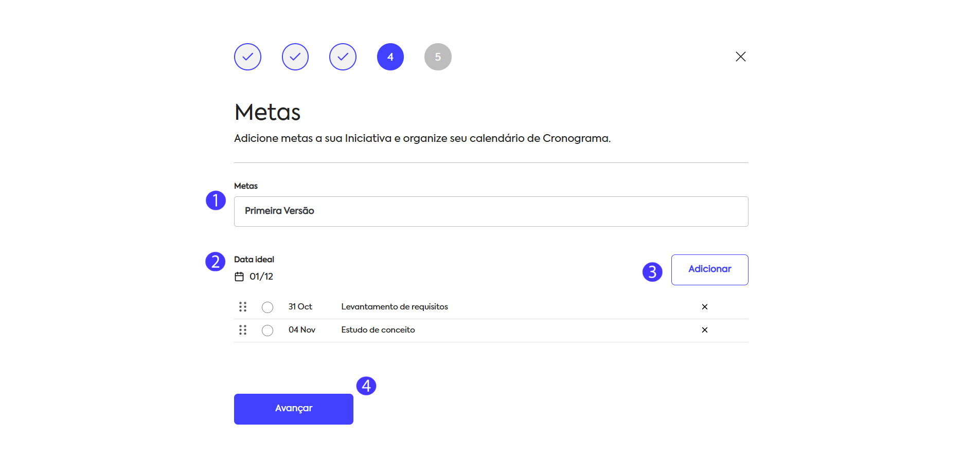Grab drag handle for Estudo de conceito
The height and width of the screenshot is (458, 980).
pyautogui.click(x=243, y=330)
